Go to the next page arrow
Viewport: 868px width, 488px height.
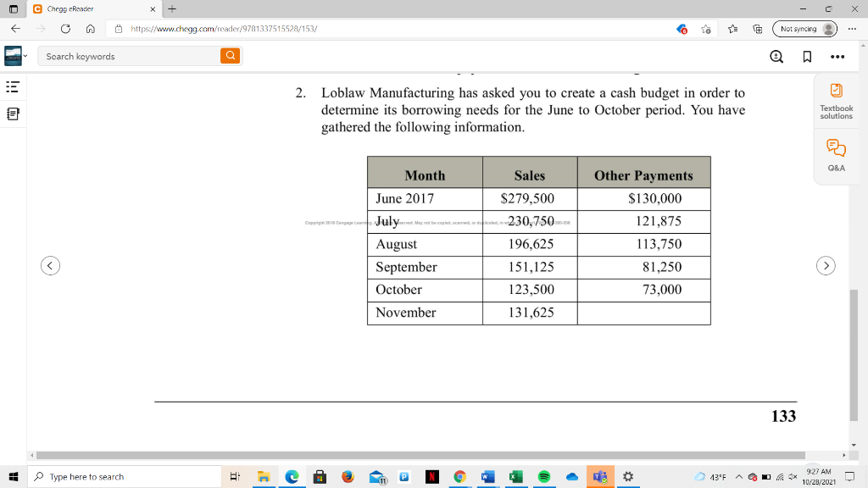826,265
